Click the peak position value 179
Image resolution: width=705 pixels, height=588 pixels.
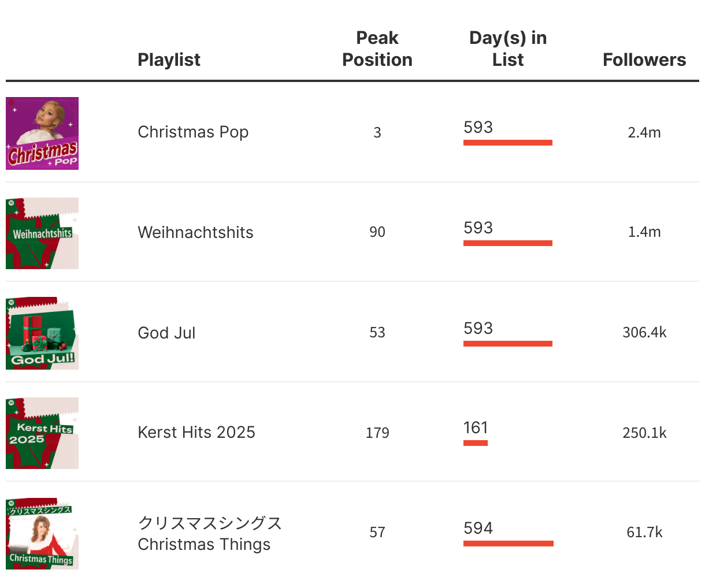tap(377, 433)
